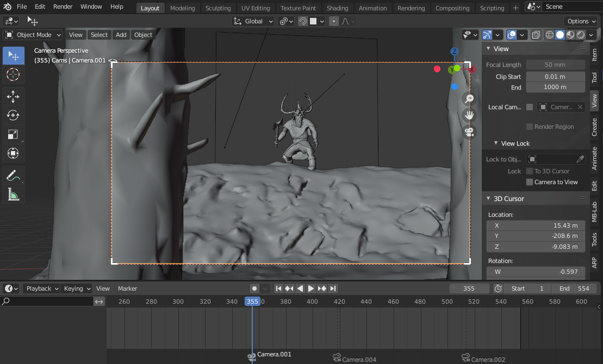Select the 3D Cursor tool
This screenshot has height=364, width=603.
tap(13, 74)
